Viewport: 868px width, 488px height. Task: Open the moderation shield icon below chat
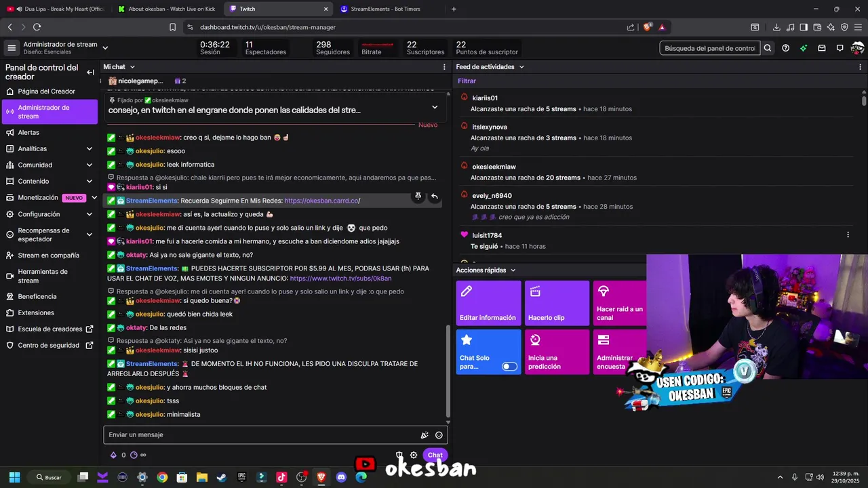399,455
